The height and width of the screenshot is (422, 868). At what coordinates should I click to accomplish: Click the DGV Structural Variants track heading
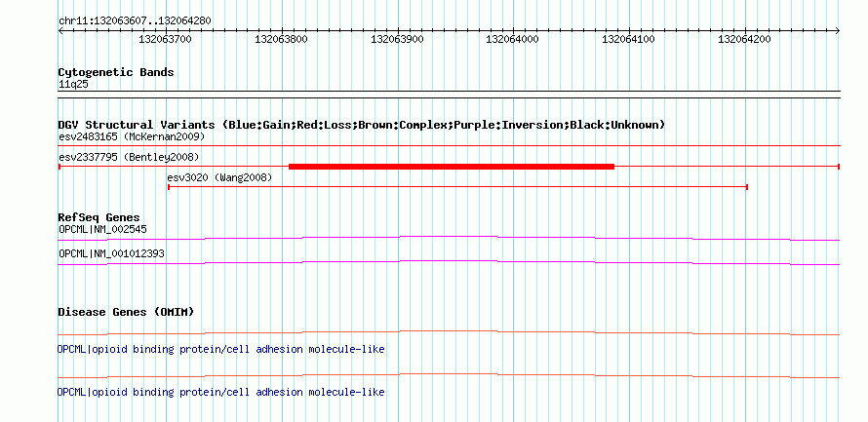362,125
